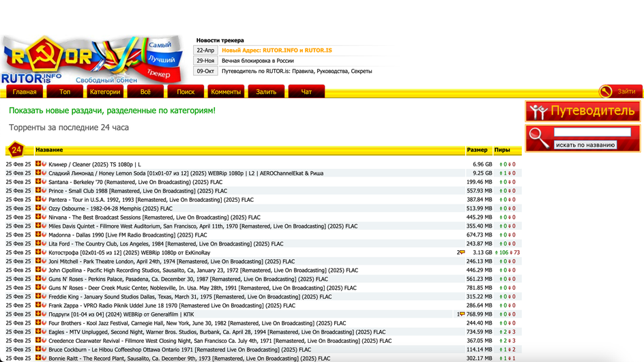Open the magnet link for Prince - Small Club 1988
This screenshot has width=644, height=362.
coord(44,190)
